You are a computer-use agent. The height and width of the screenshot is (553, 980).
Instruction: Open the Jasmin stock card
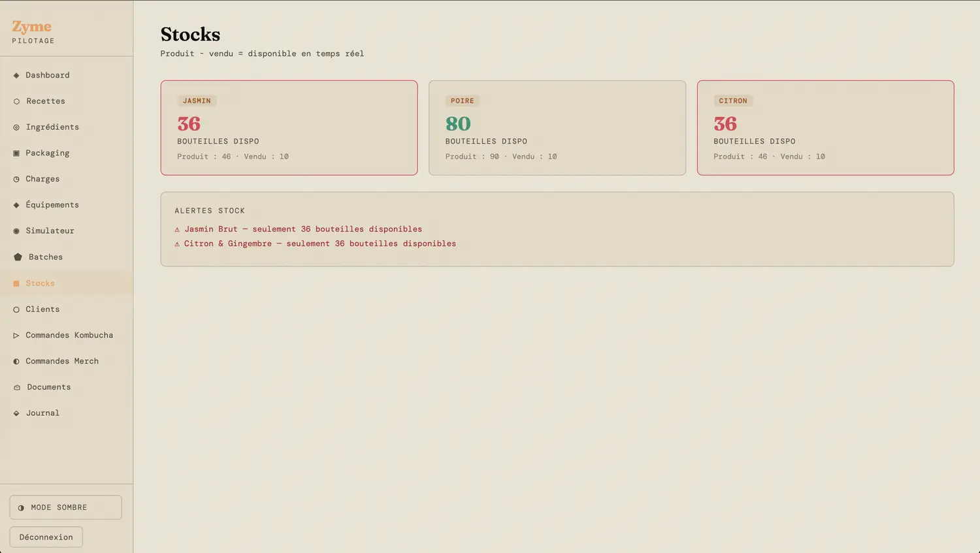pyautogui.click(x=289, y=128)
